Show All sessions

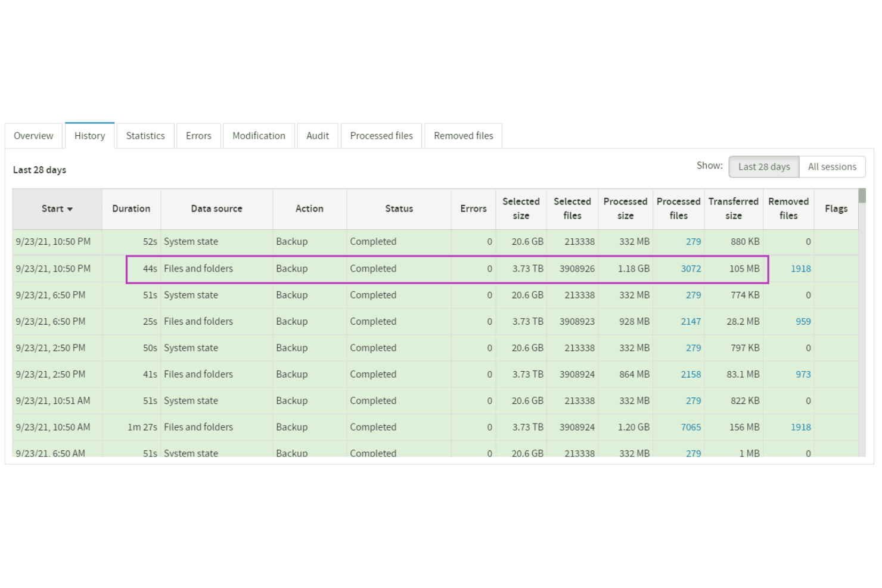point(832,167)
